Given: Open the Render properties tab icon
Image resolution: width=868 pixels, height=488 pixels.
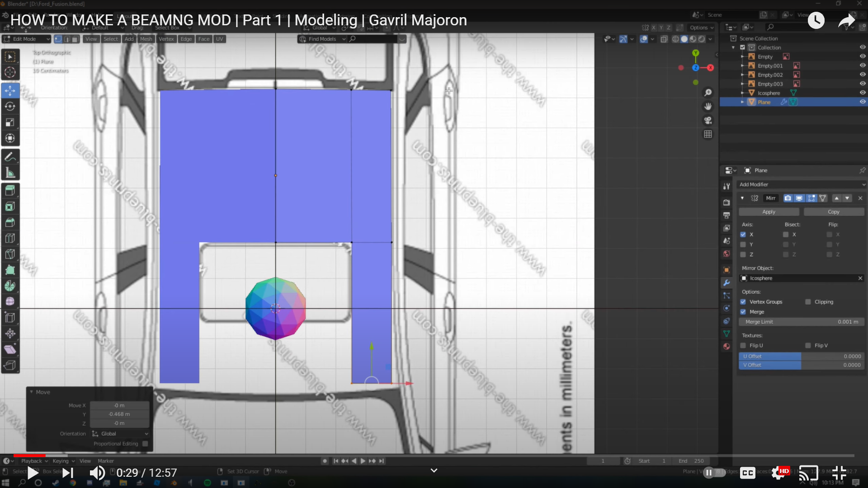Looking at the screenshot, I should tap(726, 202).
